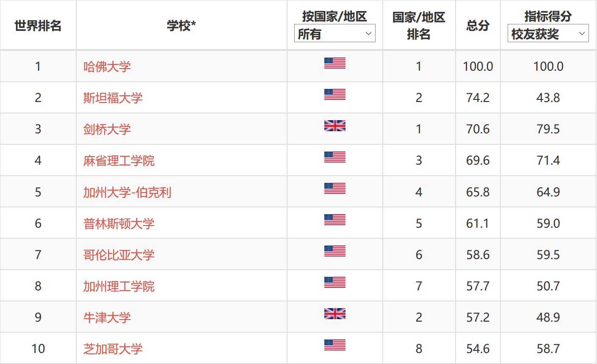Click the 国家/地区排名 column header
This screenshot has width=597, height=364.
coord(419,25)
